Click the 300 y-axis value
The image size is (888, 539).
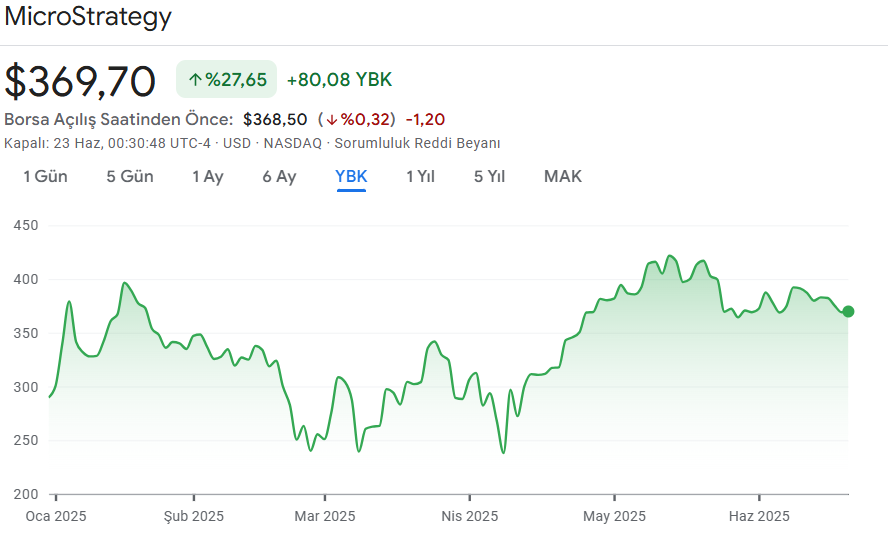point(25,387)
